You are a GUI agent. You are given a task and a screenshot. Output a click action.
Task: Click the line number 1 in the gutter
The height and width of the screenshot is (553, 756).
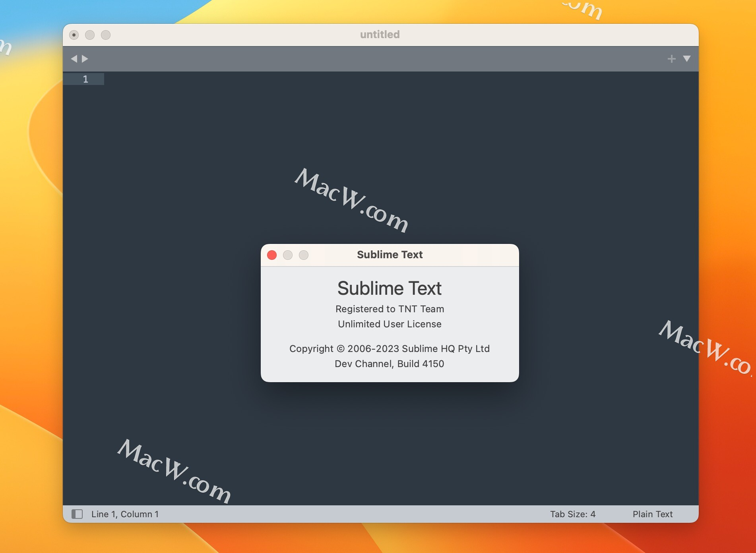(x=85, y=79)
